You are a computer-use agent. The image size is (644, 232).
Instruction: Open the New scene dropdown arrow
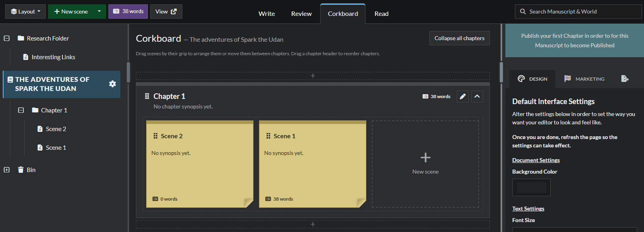(x=99, y=12)
